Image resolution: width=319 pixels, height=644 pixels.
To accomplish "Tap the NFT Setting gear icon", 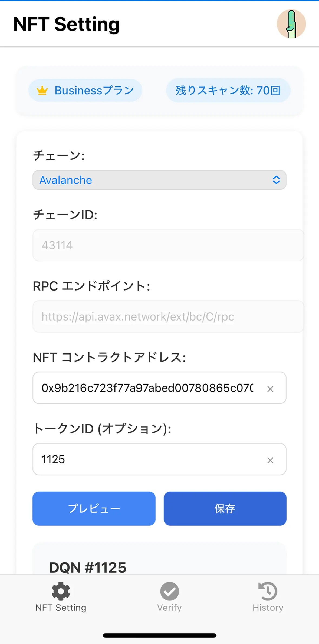I will (61, 591).
